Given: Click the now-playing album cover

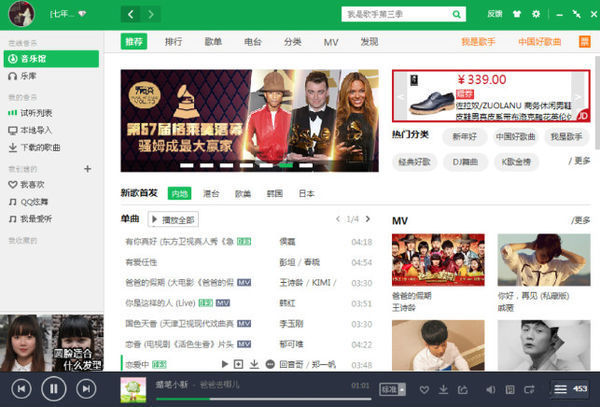Looking at the screenshot, I should point(133,389).
